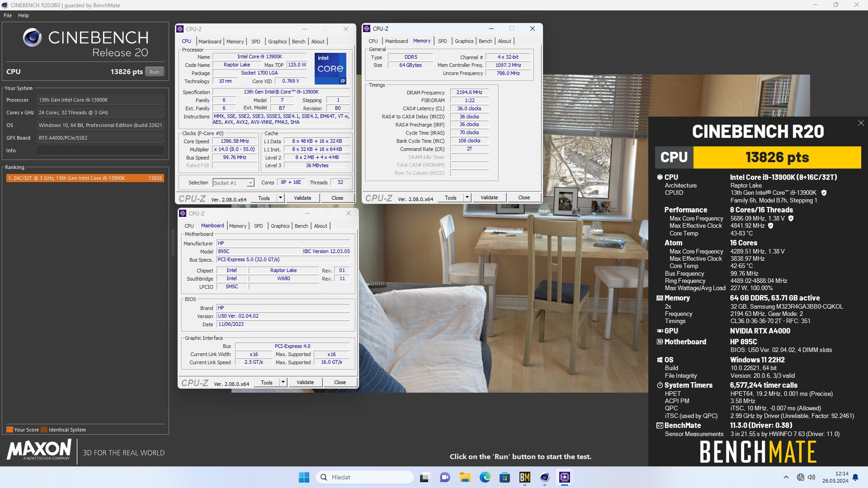Click the Intel Core i9 logo in CPU-Z
The image size is (868, 488).
(x=330, y=69)
